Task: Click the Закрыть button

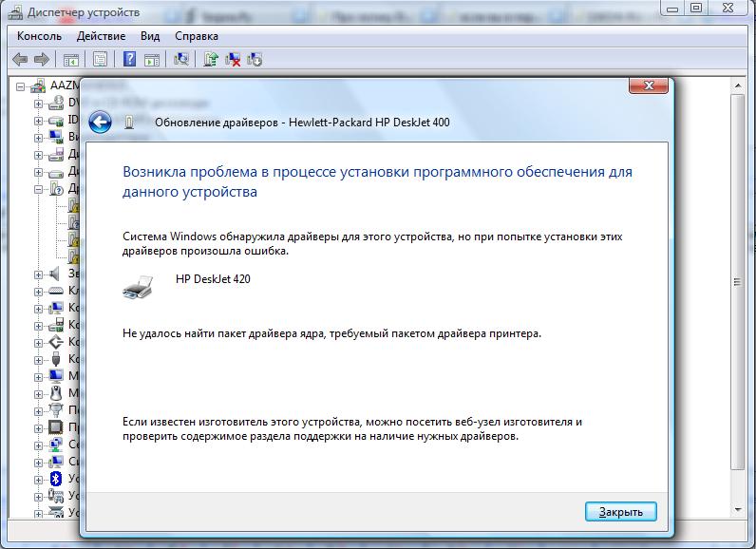Action: [620, 512]
